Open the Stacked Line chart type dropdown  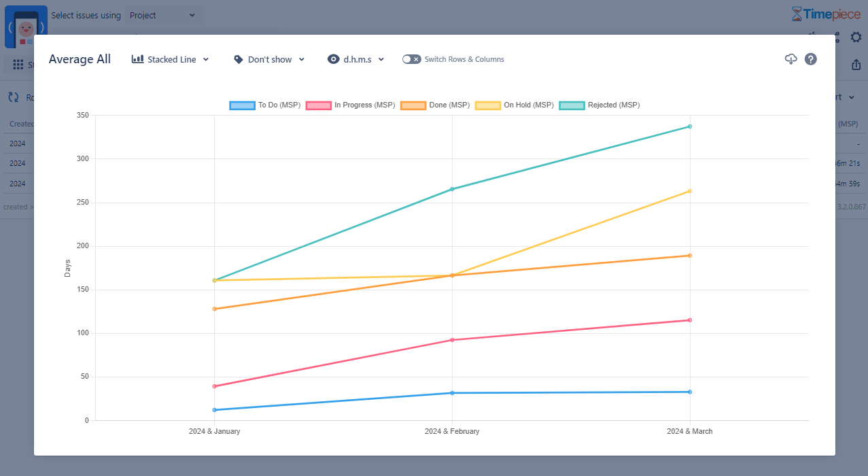171,59
